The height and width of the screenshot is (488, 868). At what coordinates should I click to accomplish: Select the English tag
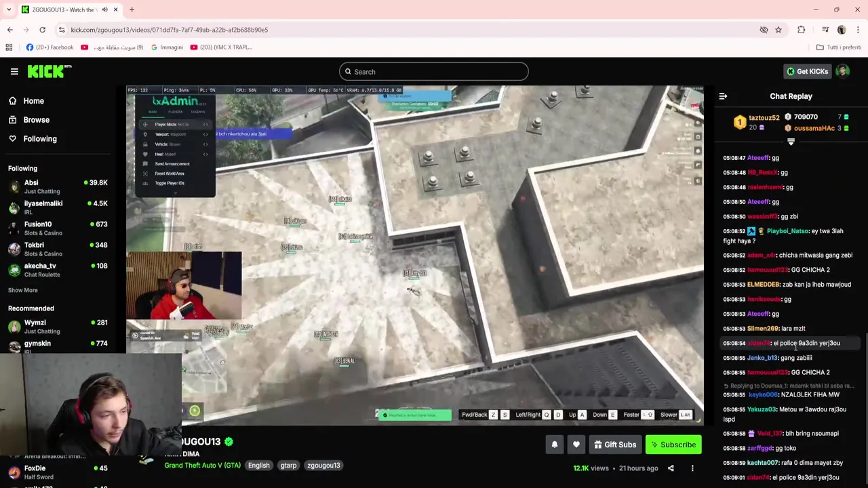[258, 466]
